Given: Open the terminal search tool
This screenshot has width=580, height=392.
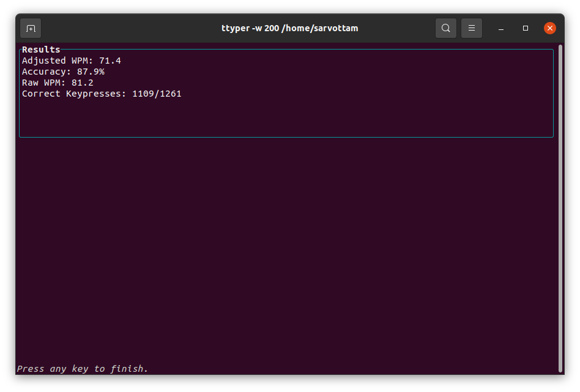Looking at the screenshot, I should tap(446, 28).
